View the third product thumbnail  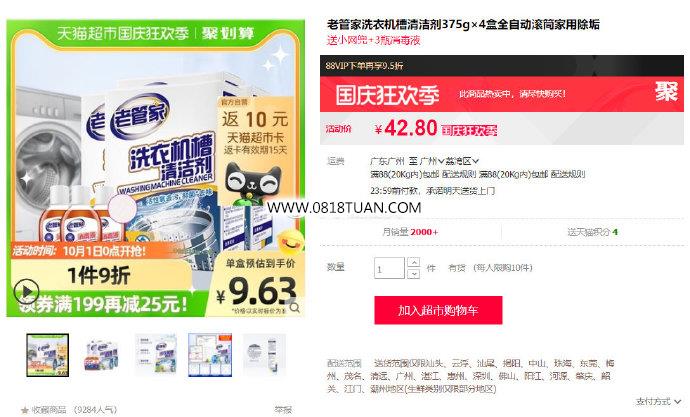(x=156, y=355)
